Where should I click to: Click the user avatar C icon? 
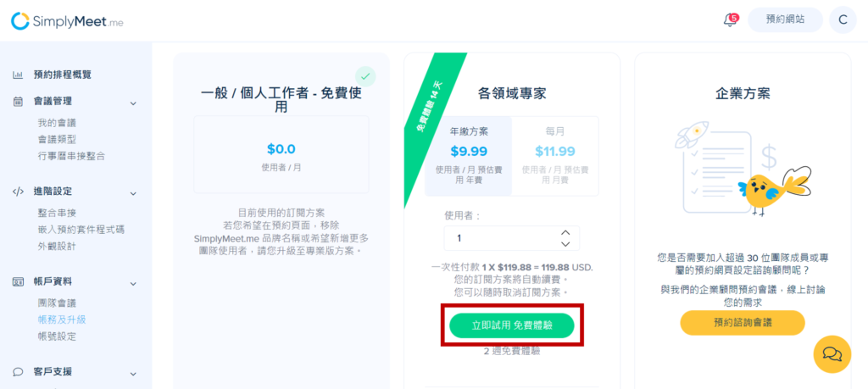[x=843, y=20]
